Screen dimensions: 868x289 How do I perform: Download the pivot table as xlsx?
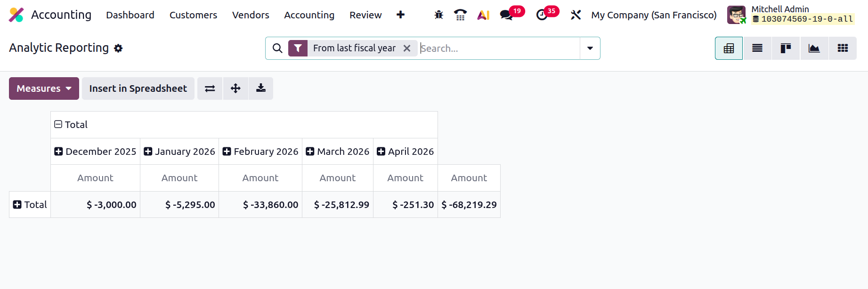click(261, 88)
